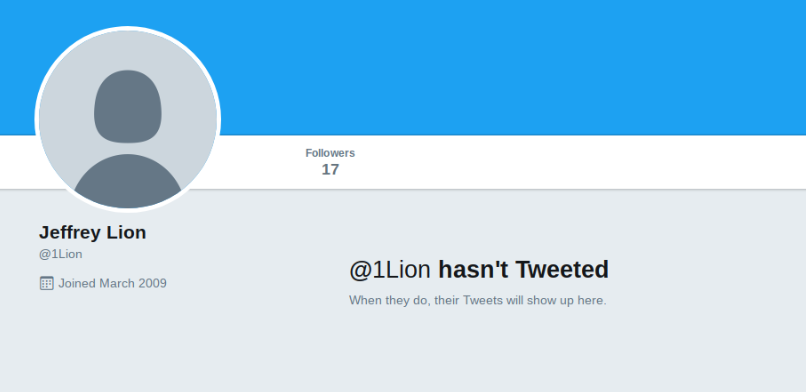Click the white stats bar beside Followers
The width and height of the screenshot is (806, 392).
[565, 162]
